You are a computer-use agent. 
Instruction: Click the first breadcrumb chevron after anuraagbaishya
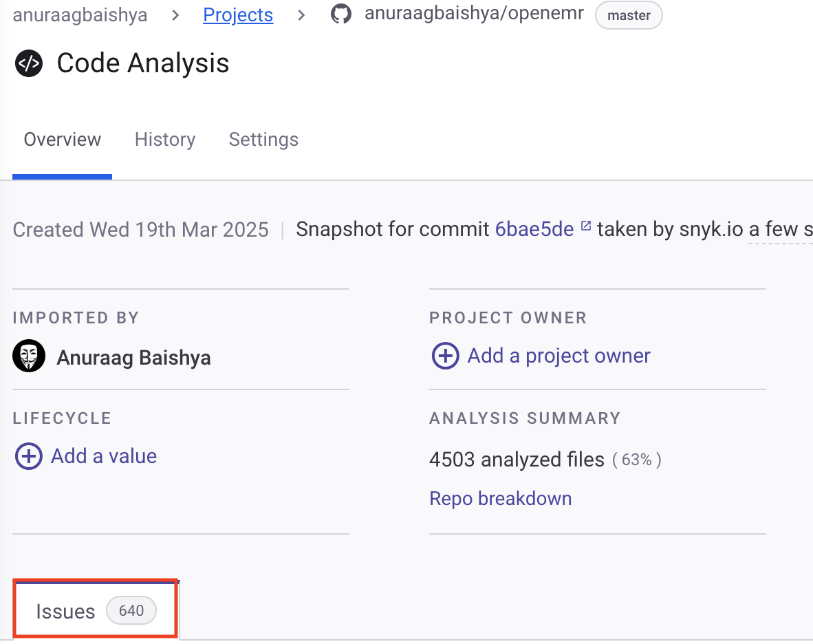(x=175, y=15)
